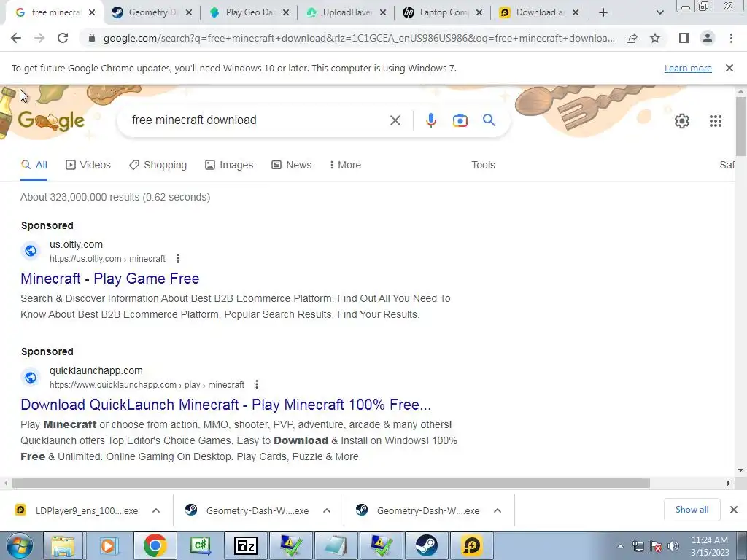This screenshot has height=560, width=747.
Task: Dismiss the Windows 7 update notice
Action: (729, 68)
